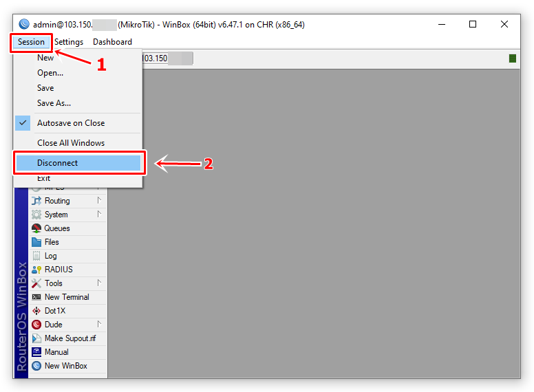This screenshot has height=392, width=534.
Task: Click the Files folder icon
Action: (x=36, y=242)
